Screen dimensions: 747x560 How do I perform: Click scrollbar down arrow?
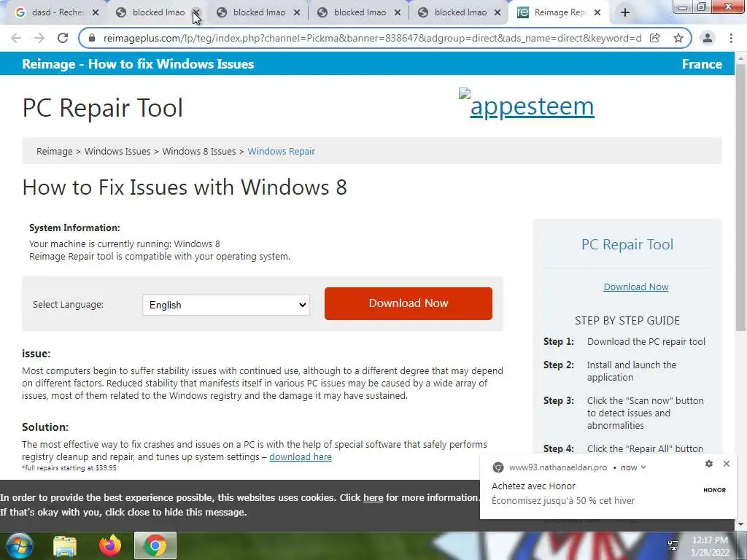click(x=740, y=524)
